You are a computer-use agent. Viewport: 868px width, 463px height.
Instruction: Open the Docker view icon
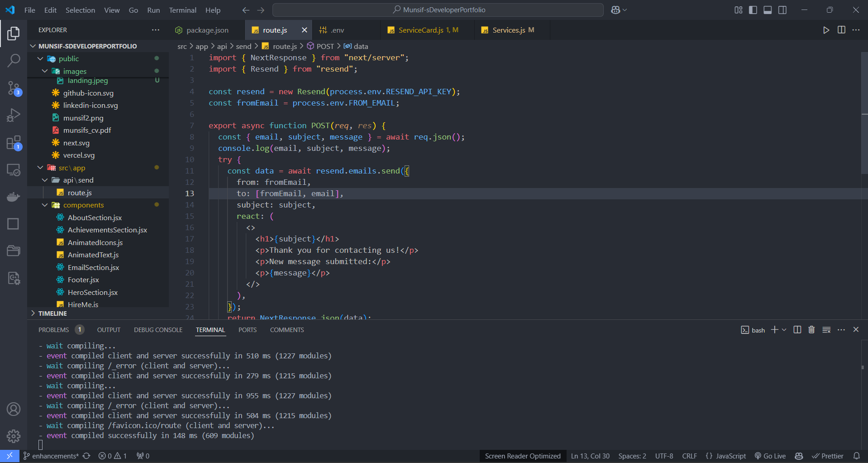point(14,197)
